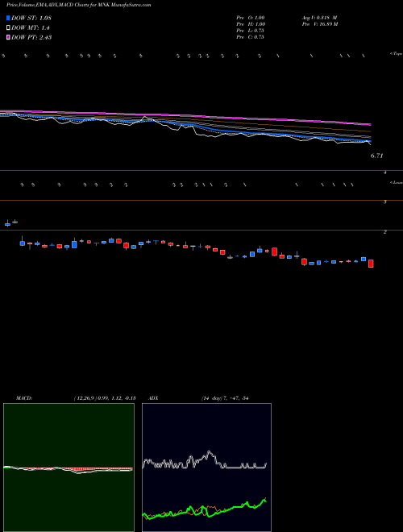Viewport: 403px width, 532px height.
Task: Click the magenta DOW PT legend swatch
Action: pyautogui.click(x=8, y=37)
